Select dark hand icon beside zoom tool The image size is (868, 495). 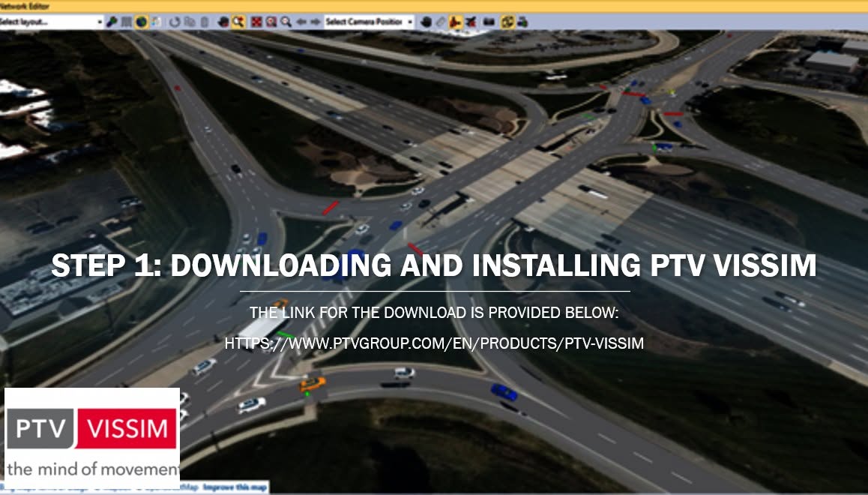coord(223,22)
